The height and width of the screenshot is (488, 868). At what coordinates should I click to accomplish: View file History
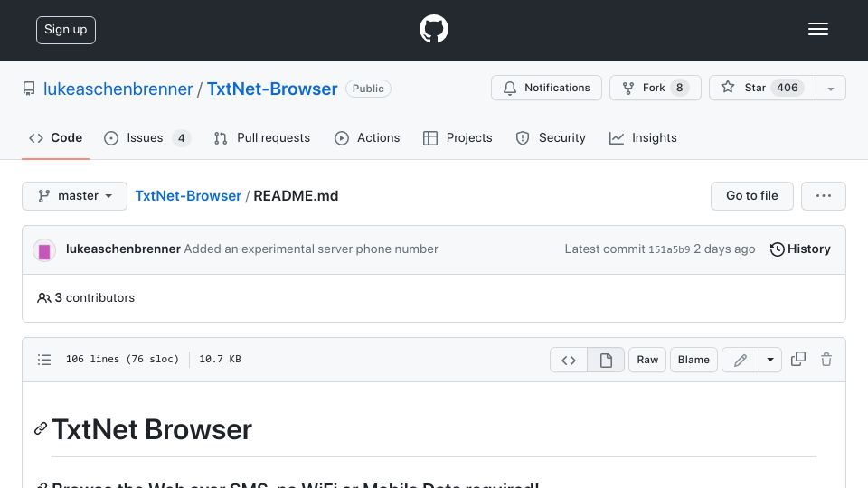[x=800, y=249]
